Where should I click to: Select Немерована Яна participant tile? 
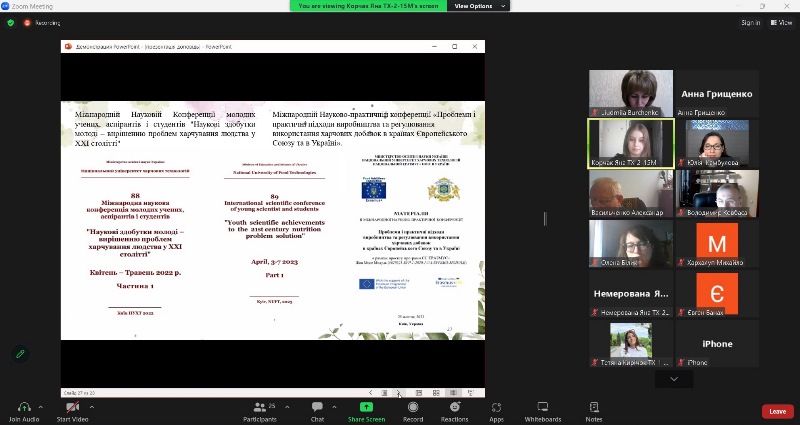click(x=631, y=293)
